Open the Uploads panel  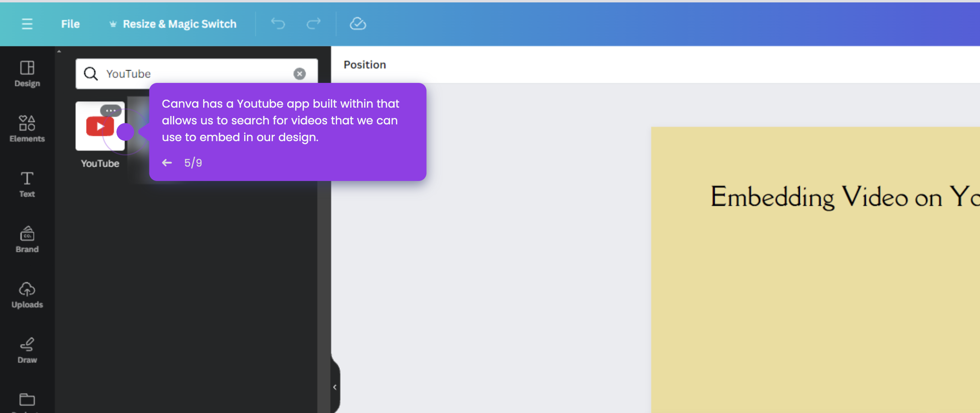(x=27, y=295)
